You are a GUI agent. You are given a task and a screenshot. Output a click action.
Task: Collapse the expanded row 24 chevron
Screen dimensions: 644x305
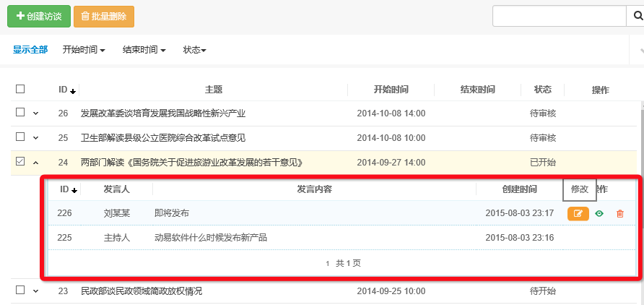click(36, 163)
